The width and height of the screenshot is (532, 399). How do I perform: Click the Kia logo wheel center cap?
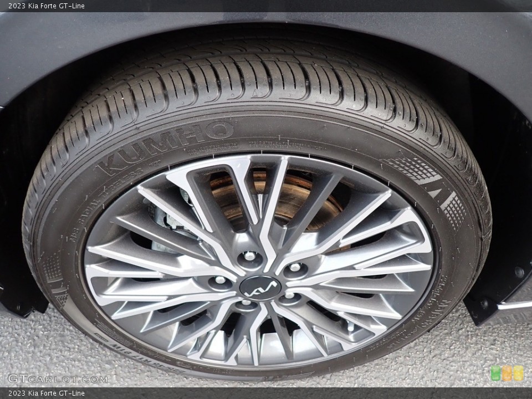click(x=260, y=288)
